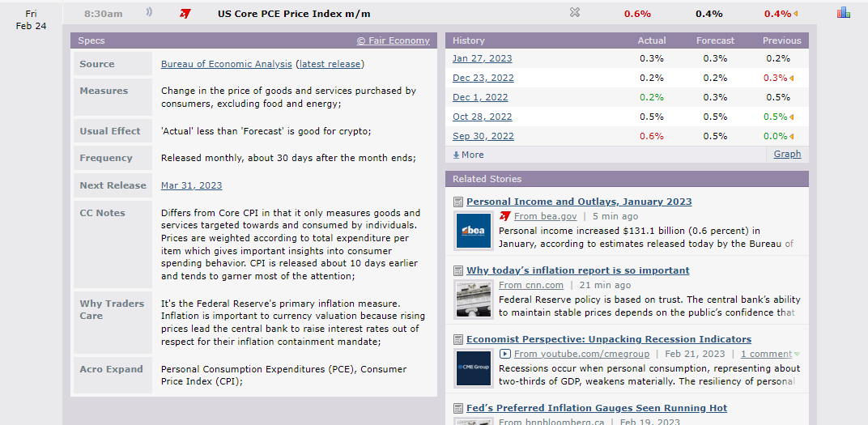
Task: Open the latest release link
Action: (x=330, y=64)
